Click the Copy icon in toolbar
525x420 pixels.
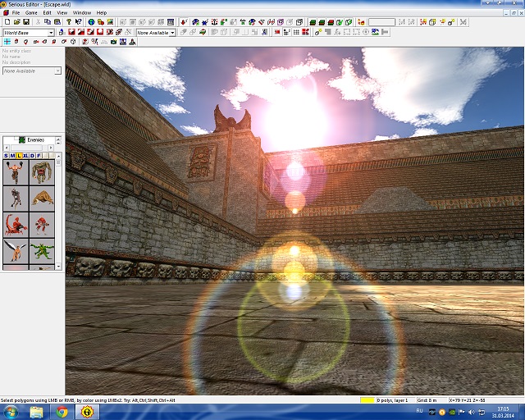click(48, 22)
